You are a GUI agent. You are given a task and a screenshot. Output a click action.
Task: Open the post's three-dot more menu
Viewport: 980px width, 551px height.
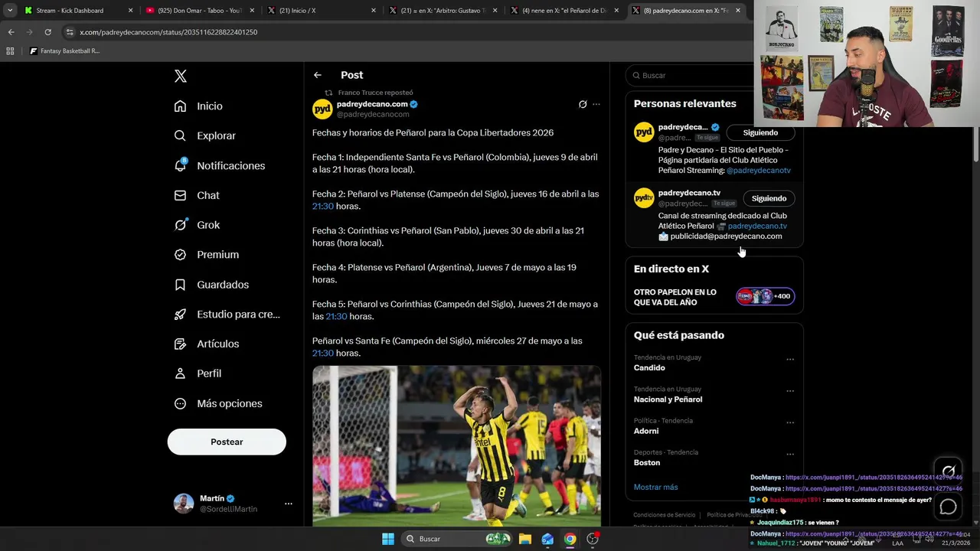(x=596, y=104)
